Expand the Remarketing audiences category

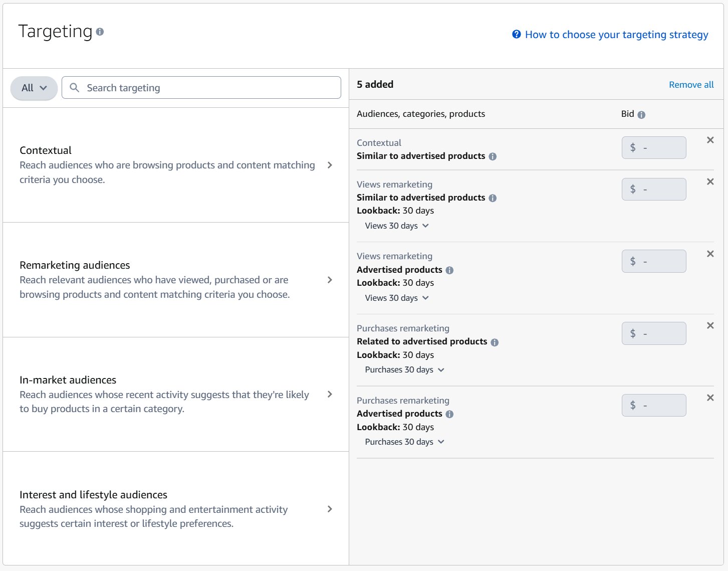pyautogui.click(x=330, y=280)
